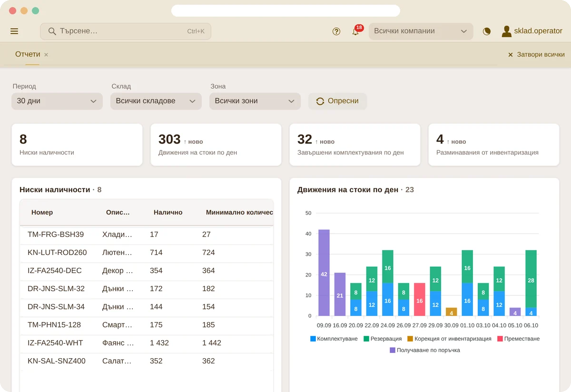Select the TM-FRG-BSH39 row number
Viewport: 571px width, 392px height.
(56, 235)
